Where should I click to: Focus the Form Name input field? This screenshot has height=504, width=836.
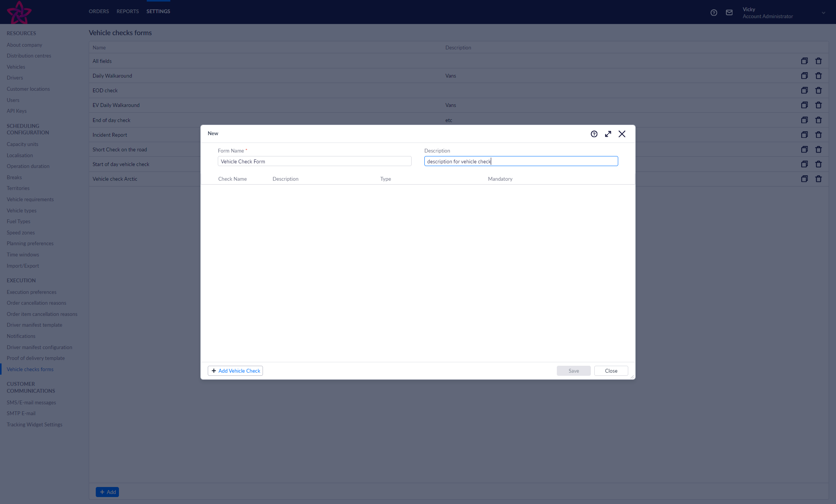pos(314,161)
